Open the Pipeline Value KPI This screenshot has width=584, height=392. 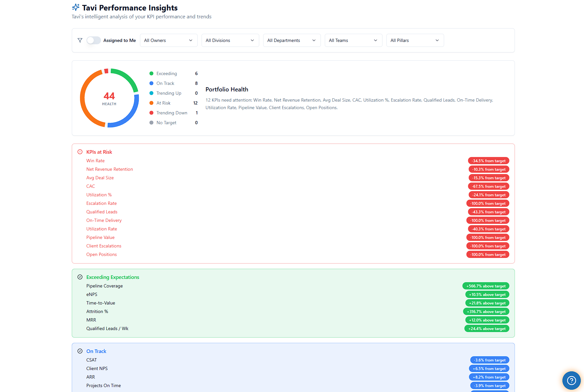point(100,237)
